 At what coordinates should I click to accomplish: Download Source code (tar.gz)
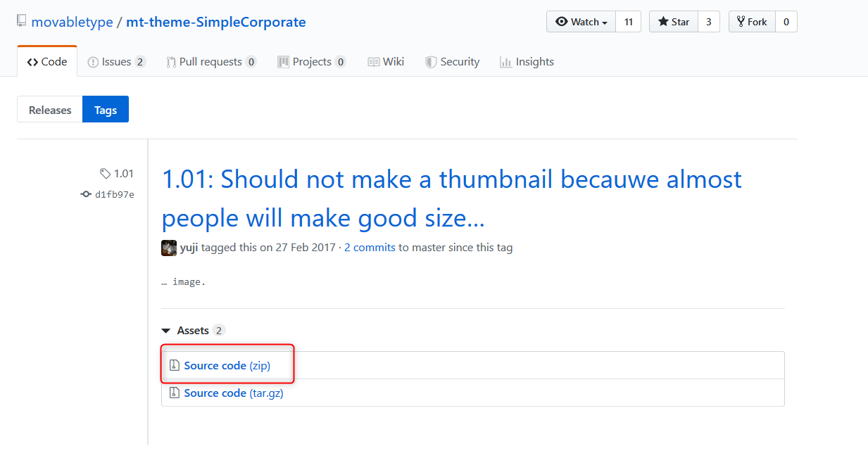tap(233, 393)
